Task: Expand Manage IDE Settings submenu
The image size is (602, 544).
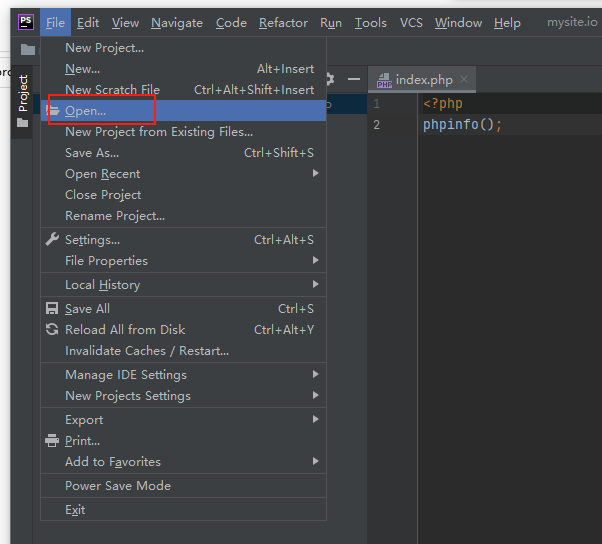Action: [x=184, y=374]
